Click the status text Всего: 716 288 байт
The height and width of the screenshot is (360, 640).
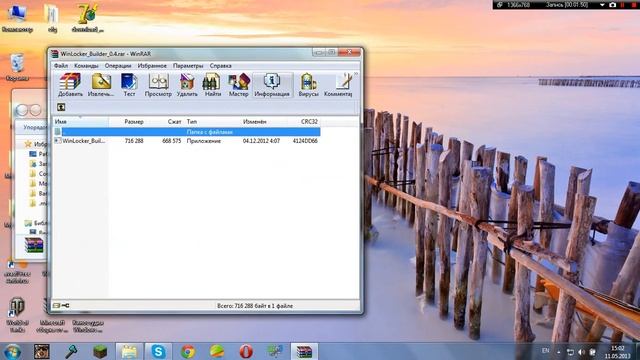tap(255, 306)
